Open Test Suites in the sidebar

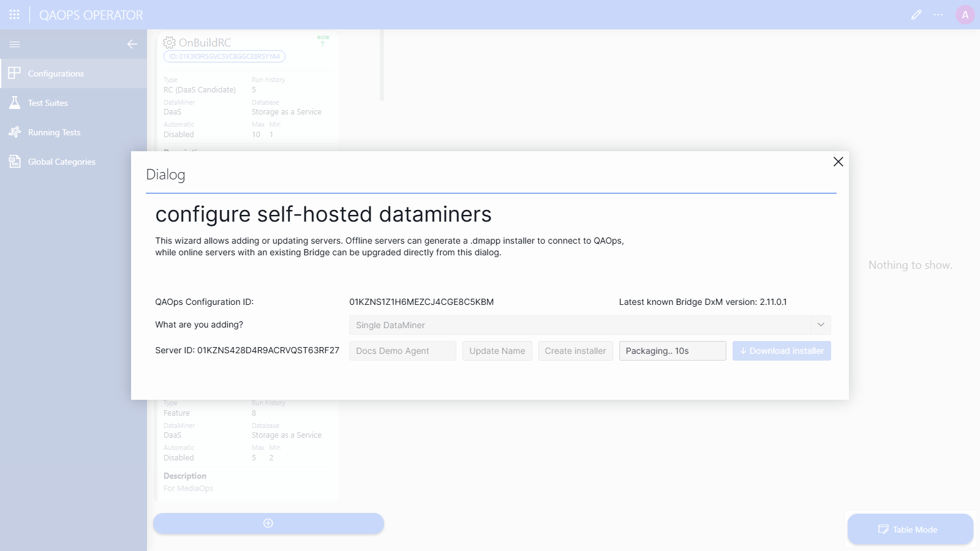(73, 103)
